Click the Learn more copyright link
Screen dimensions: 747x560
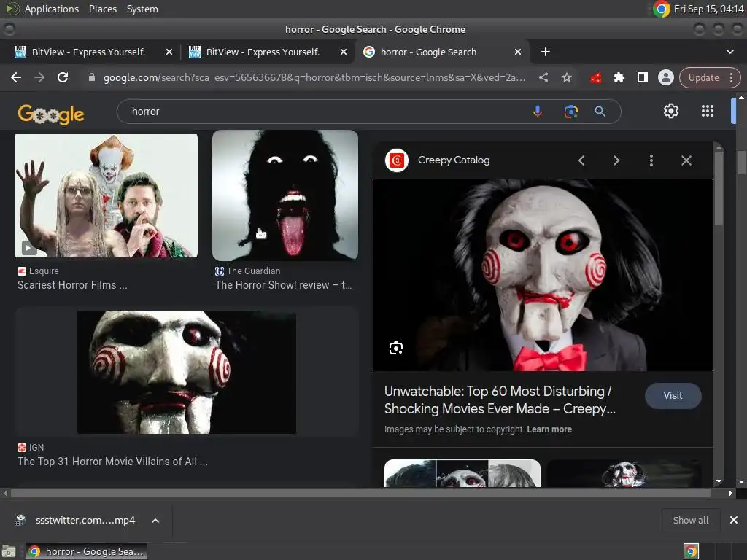pos(549,429)
